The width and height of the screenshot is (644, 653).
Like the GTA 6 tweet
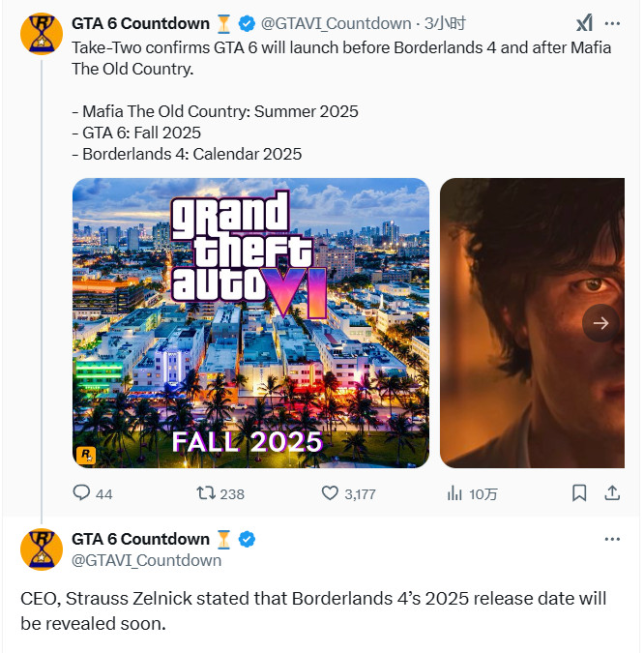click(x=330, y=493)
